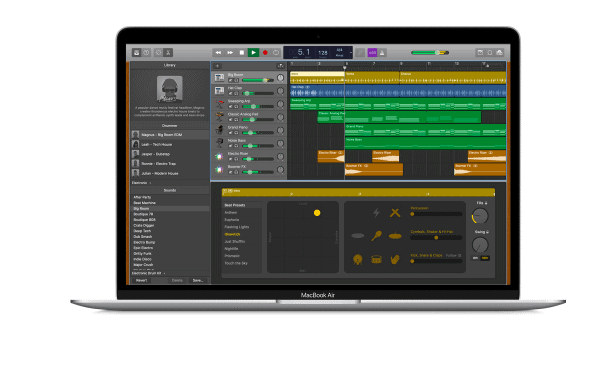Adjust the master volume slider
Screen dimensions: 611x369
click(430, 53)
